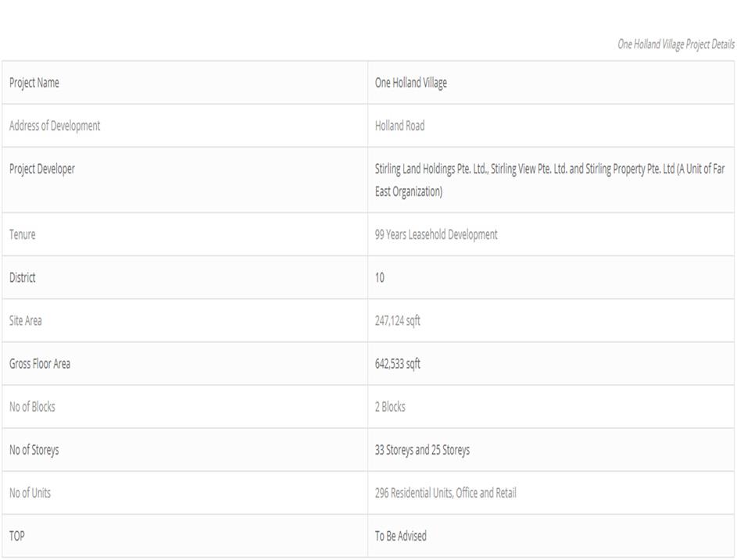Select the 'Holland Road' address value
The height and width of the screenshot is (560, 737).
point(400,126)
